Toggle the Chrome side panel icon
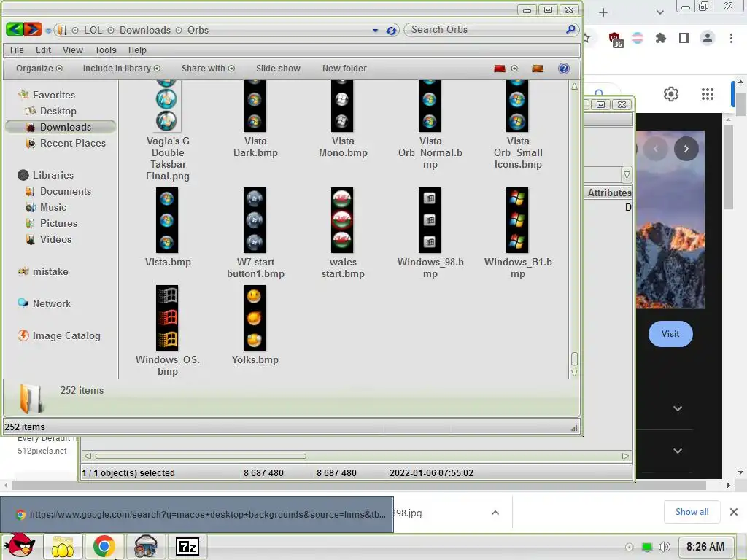Screen dimensions: 747x560 684,38
